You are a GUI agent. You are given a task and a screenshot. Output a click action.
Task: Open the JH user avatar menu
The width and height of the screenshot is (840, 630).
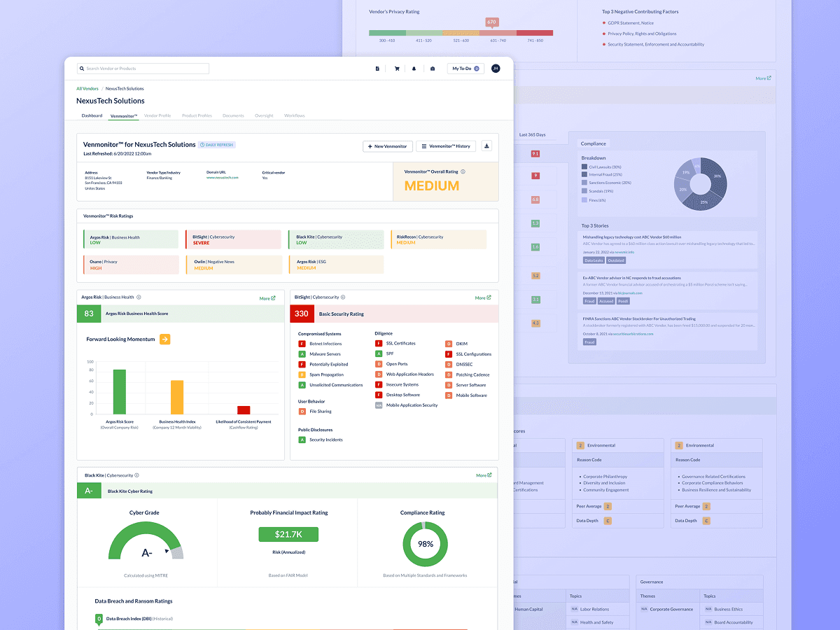tap(496, 69)
